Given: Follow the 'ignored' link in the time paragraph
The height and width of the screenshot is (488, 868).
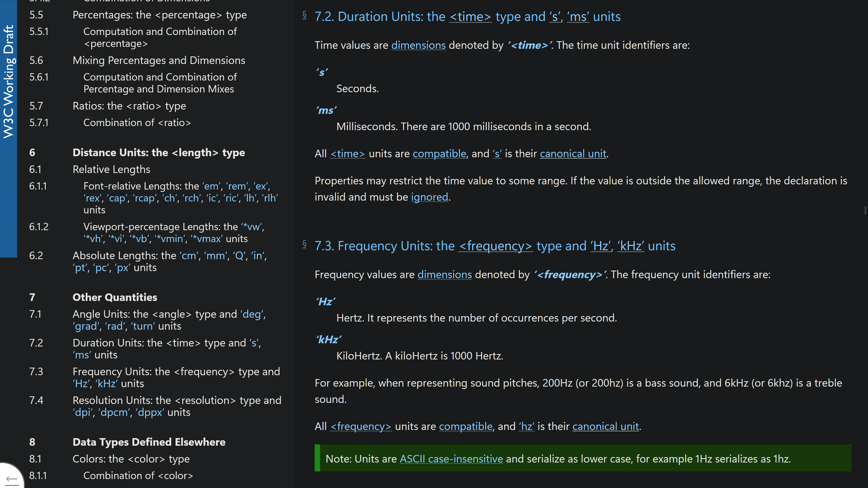Looking at the screenshot, I should [x=429, y=197].
